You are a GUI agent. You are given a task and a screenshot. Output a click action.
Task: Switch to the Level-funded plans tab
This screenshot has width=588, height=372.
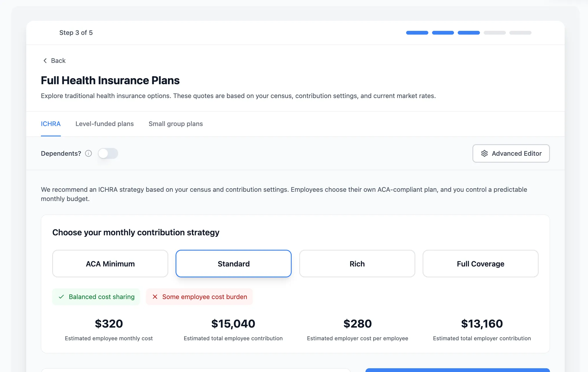(x=104, y=124)
